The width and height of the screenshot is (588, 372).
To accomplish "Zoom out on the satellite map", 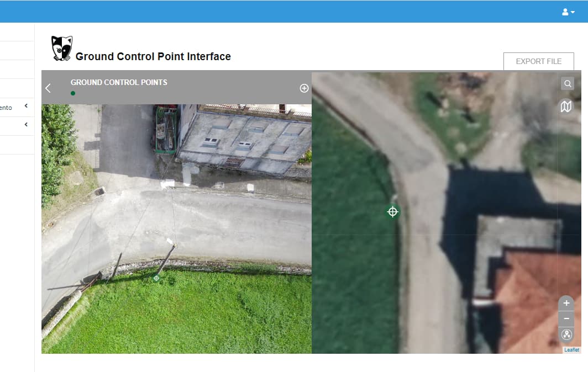I will [566, 318].
